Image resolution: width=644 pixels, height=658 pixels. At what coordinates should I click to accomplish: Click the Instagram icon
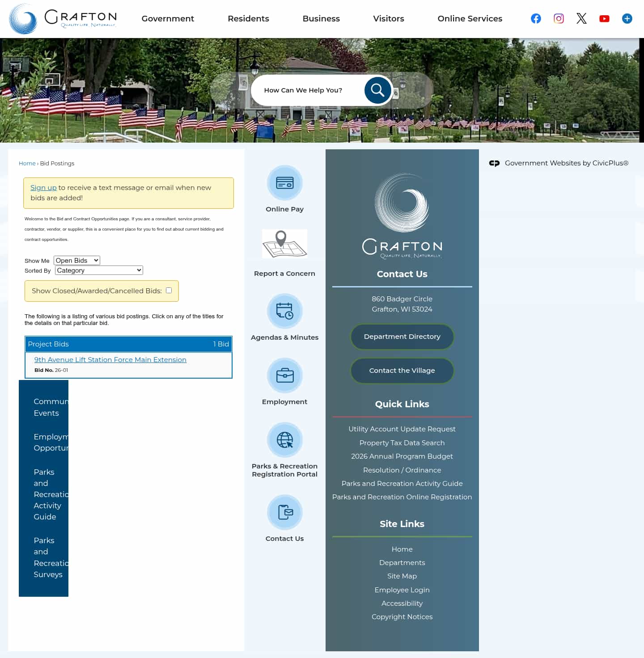[x=558, y=18]
